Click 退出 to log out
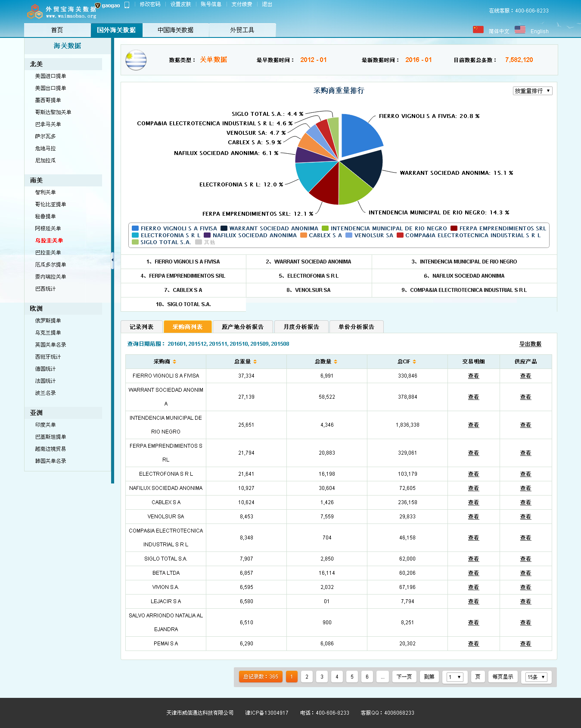 click(x=267, y=4)
